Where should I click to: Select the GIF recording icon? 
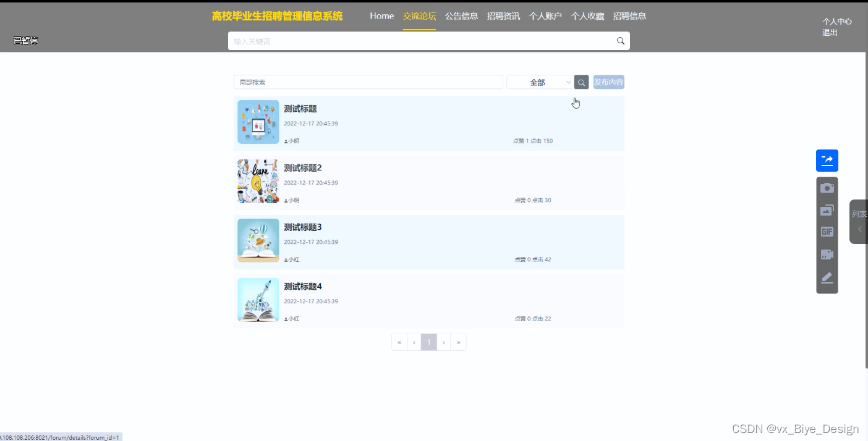[827, 232]
